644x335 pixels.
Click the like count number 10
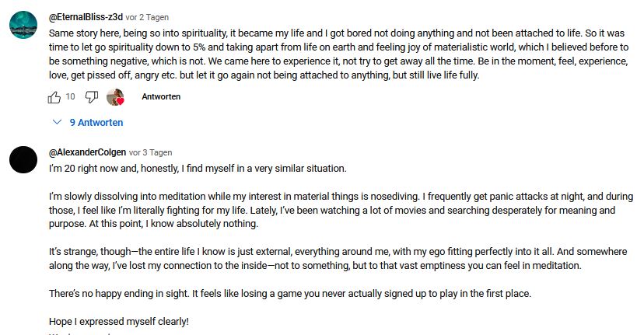pyautogui.click(x=70, y=97)
